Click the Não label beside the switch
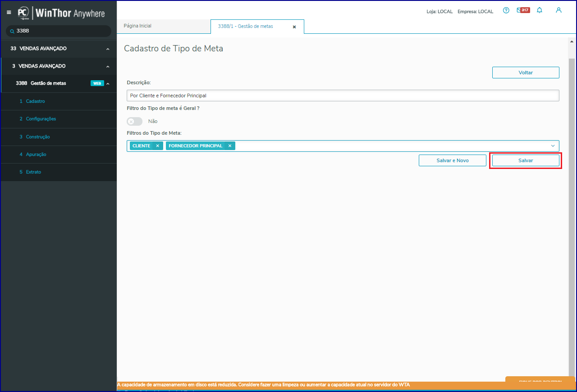 pyautogui.click(x=153, y=121)
